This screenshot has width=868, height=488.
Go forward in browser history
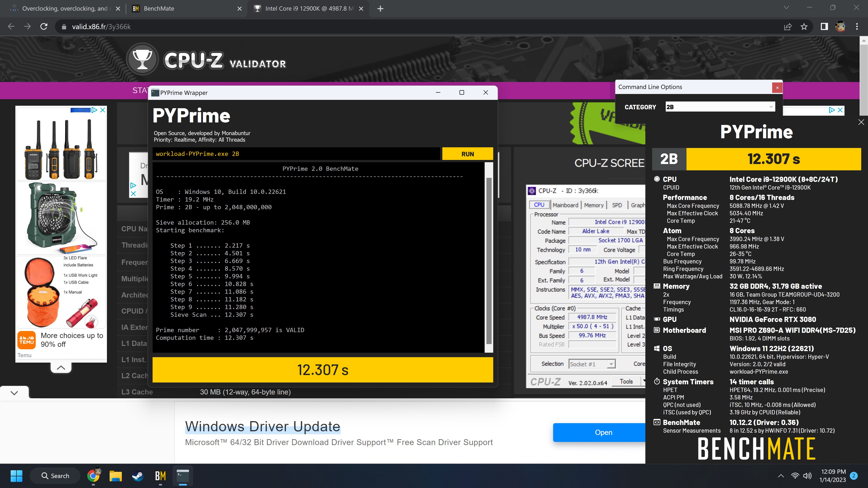pyautogui.click(x=27, y=27)
